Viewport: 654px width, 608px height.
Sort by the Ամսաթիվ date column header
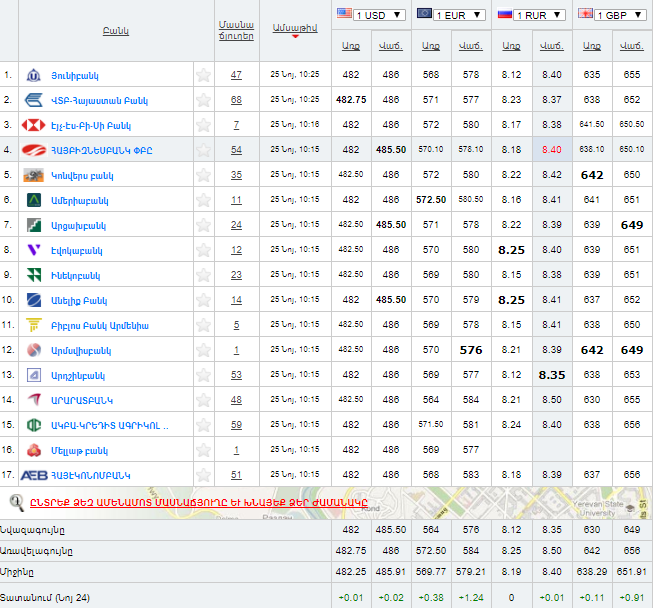tap(294, 28)
